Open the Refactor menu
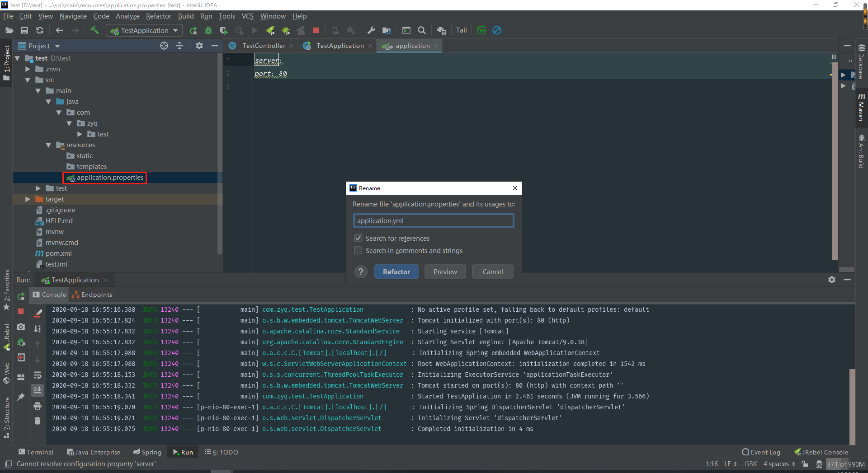Screen dimensions: 868x473 click(x=158, y=16)
